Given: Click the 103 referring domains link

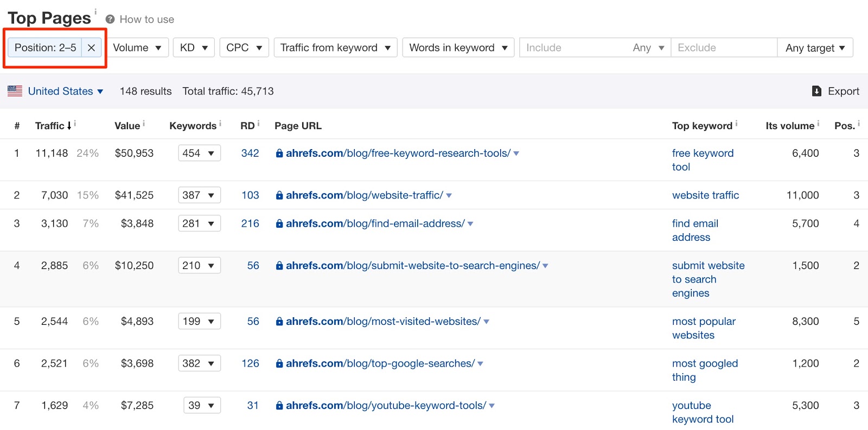Looking at the screenshot, I should coord(250,195).
